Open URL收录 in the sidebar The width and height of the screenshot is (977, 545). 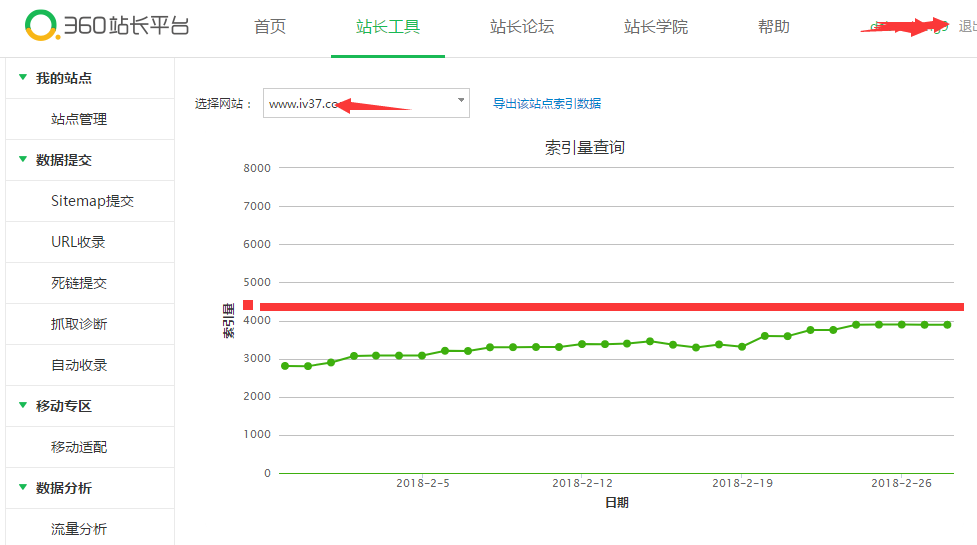[x=78, y=242]
